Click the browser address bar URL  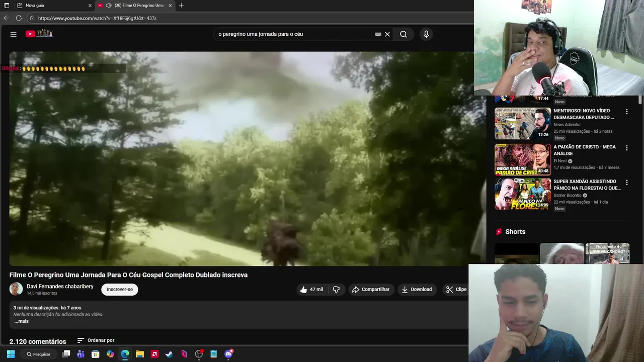click(97, 18)
